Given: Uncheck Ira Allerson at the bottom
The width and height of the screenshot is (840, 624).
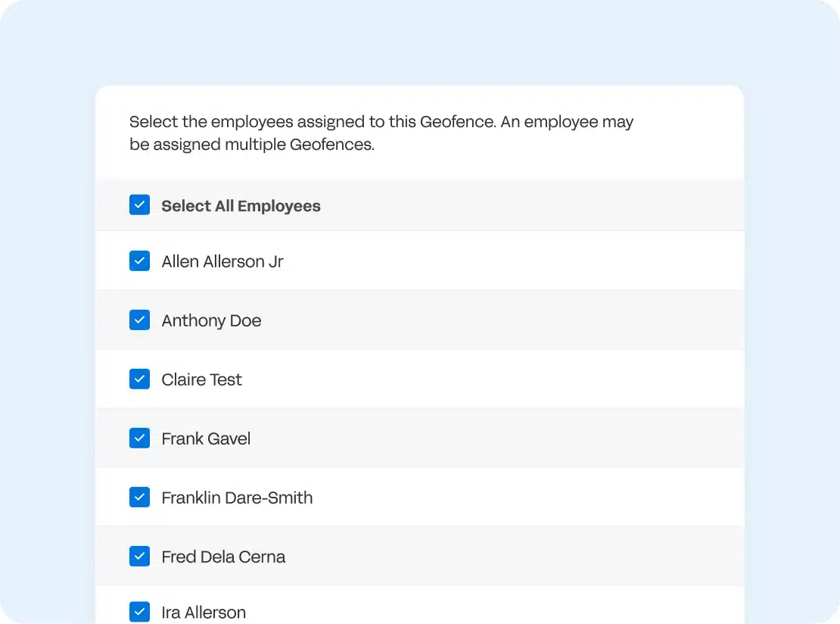Looking at the screenshot, I should 139,612.
